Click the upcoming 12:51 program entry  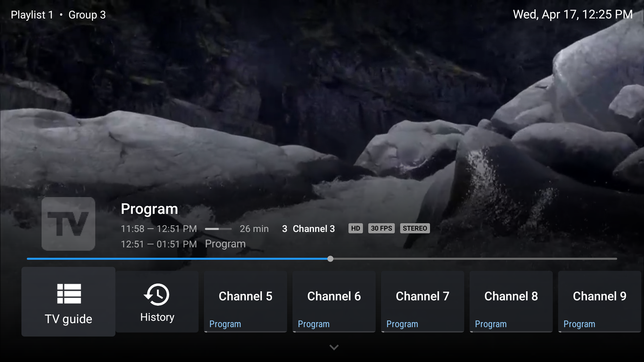(183, 244)
